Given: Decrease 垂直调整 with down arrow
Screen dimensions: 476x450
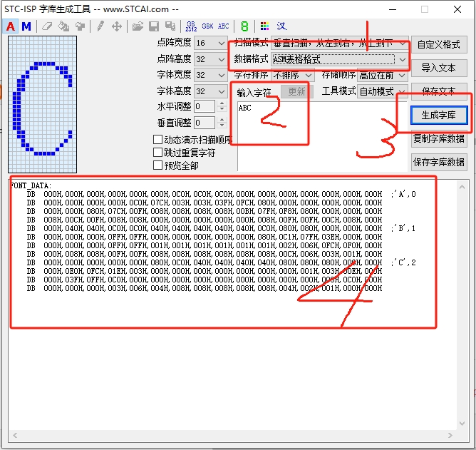Looking at the screenshot, I should click(222, 126).
